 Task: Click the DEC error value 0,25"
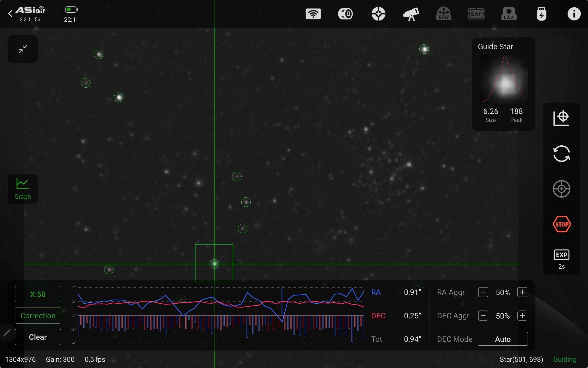point(412,316)
